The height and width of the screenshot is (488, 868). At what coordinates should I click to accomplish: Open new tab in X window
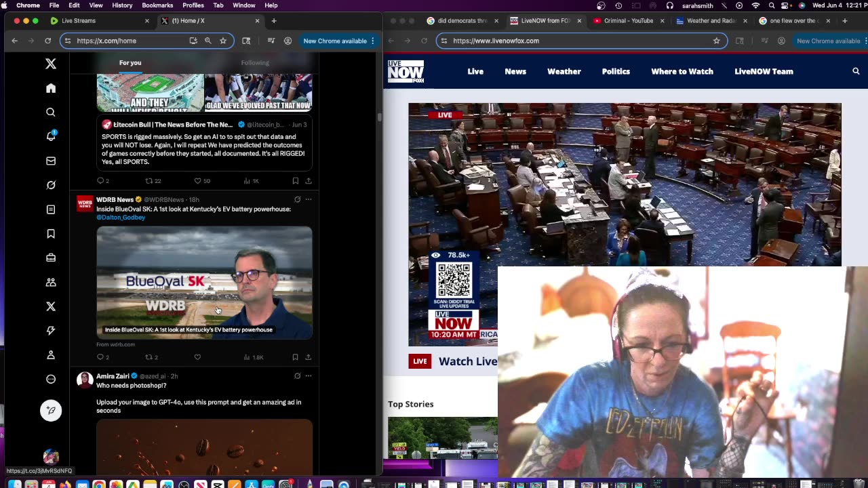274,21
